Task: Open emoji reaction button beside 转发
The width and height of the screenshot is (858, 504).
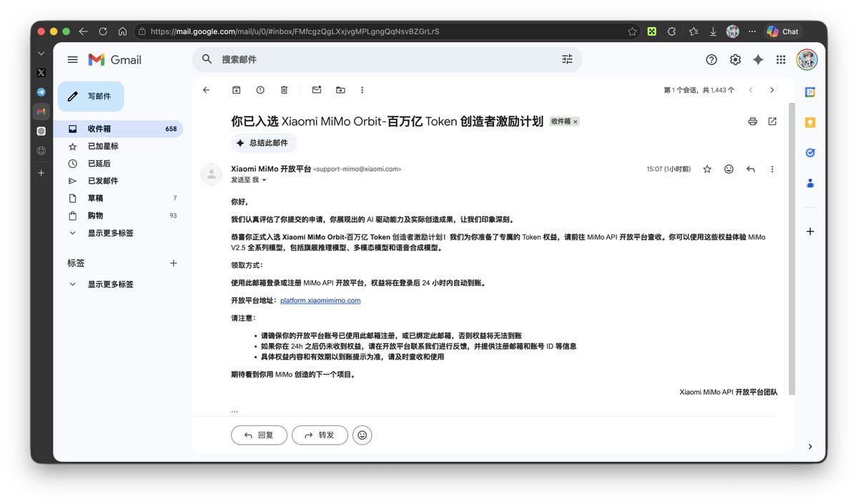Action: pyautogui.click(x=363, y=435)
